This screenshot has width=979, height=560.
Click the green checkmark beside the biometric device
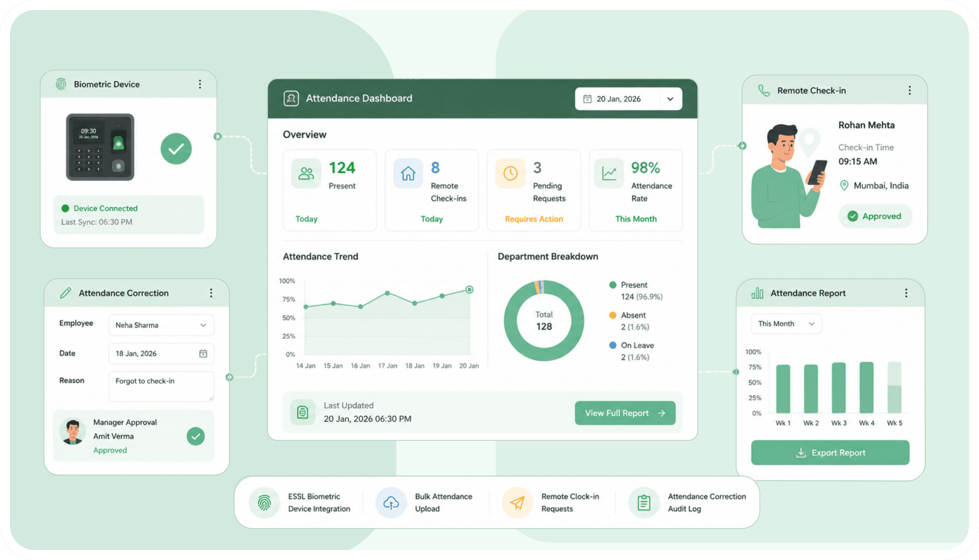[176, 149]
